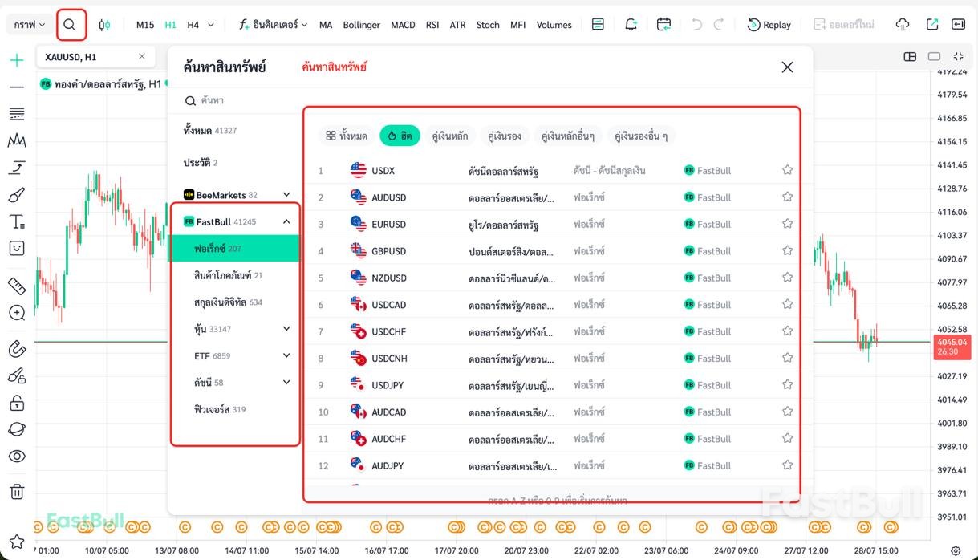
Task: Select the คู่เงินรอง filter tab
Action: point(505,136)
